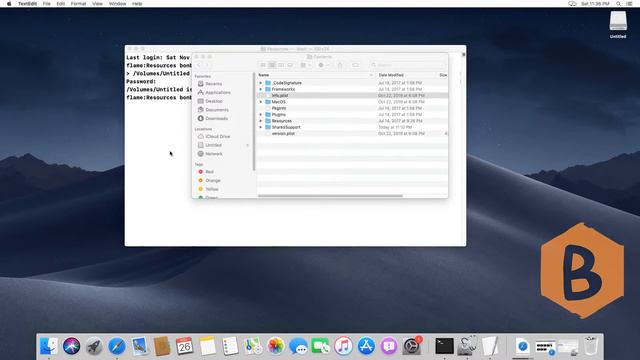
Task: Open Launchpad from the Dock
Action: [x=94, y=346]
